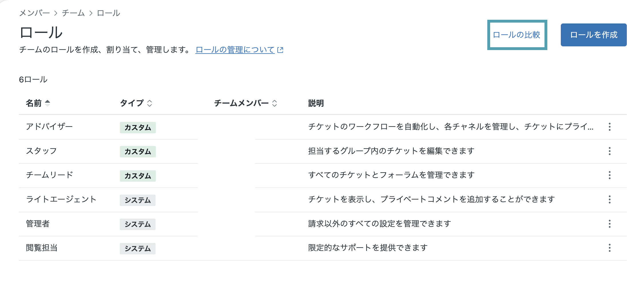Click ロールの比較 button

517,35
